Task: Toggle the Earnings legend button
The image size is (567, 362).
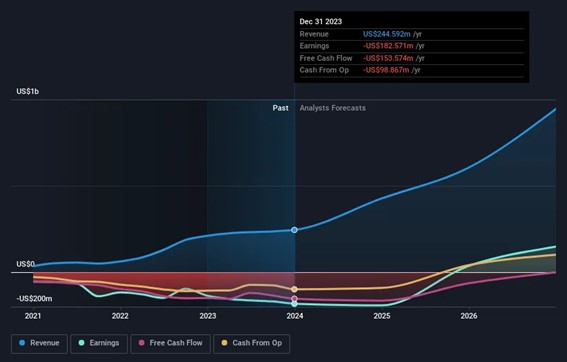Action: point(99,344)
